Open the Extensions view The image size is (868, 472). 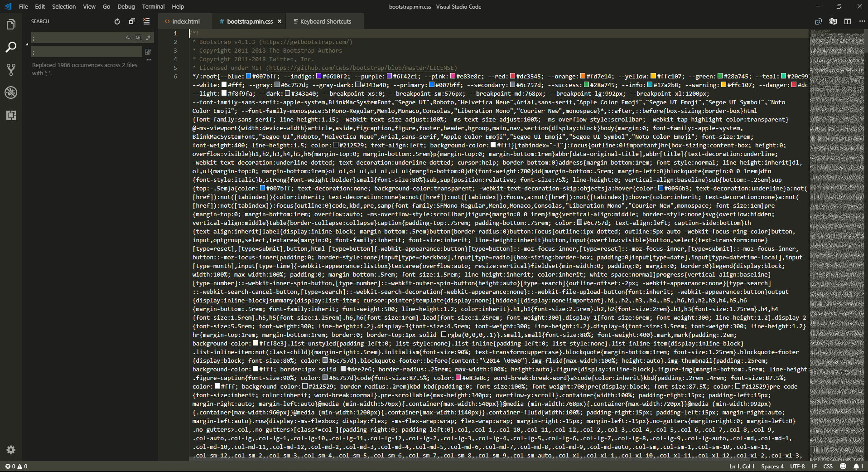coord(11,115)
